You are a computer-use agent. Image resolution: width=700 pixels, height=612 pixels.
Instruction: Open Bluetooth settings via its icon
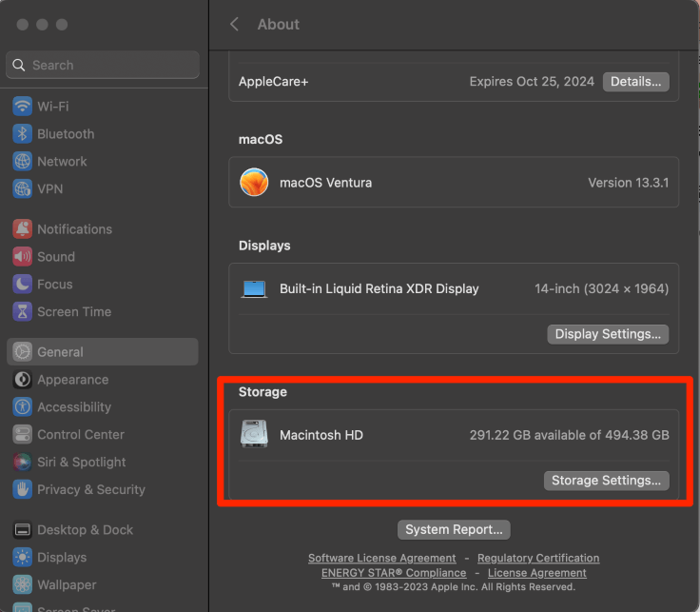22,134
